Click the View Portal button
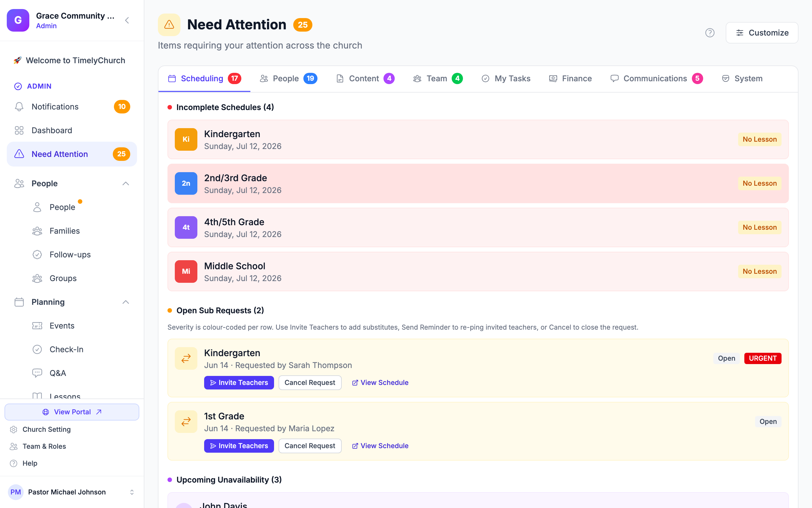This screenshot has width=812, height=508. tap(72, 412)
